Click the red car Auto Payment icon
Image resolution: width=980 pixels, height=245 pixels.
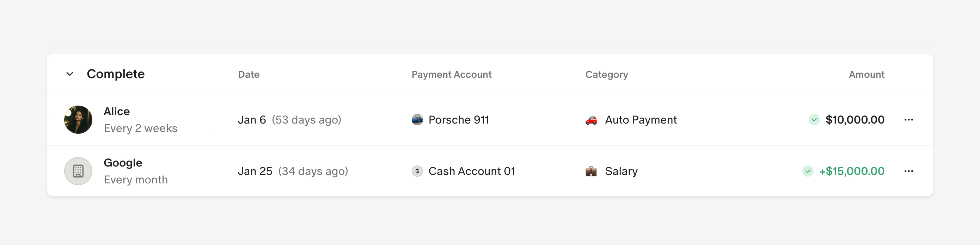click(x=591, y=120)
